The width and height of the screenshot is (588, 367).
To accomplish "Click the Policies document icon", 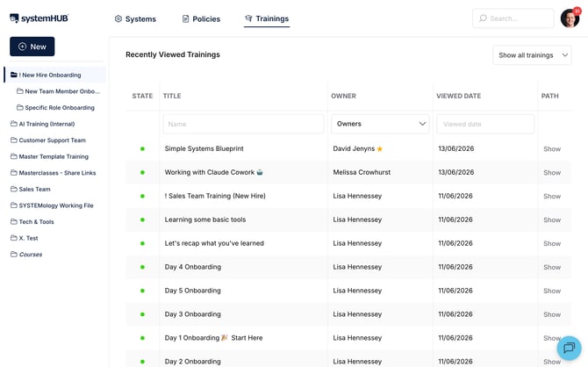I will click(185, 18).
